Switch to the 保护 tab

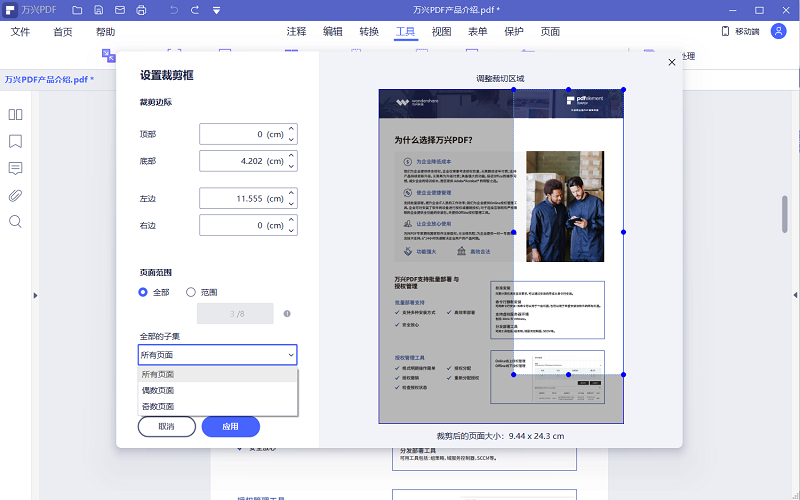click(x=514, y=32)
